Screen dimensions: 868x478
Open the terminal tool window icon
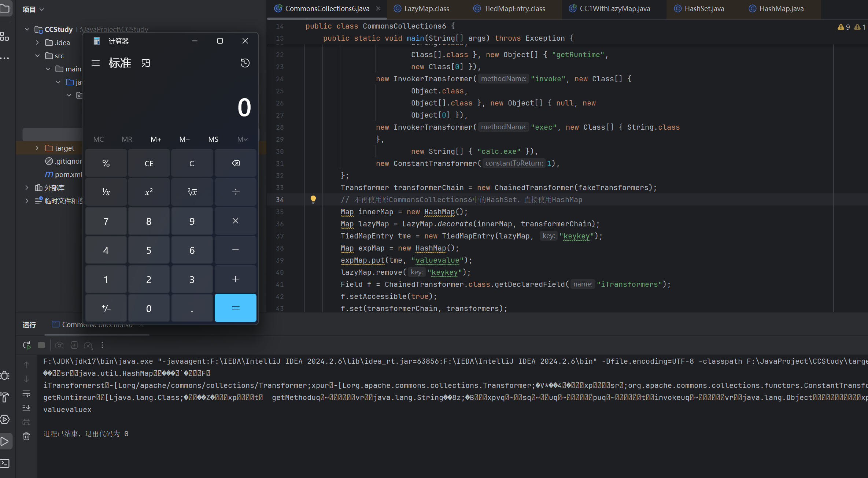(x=5, y=463)
